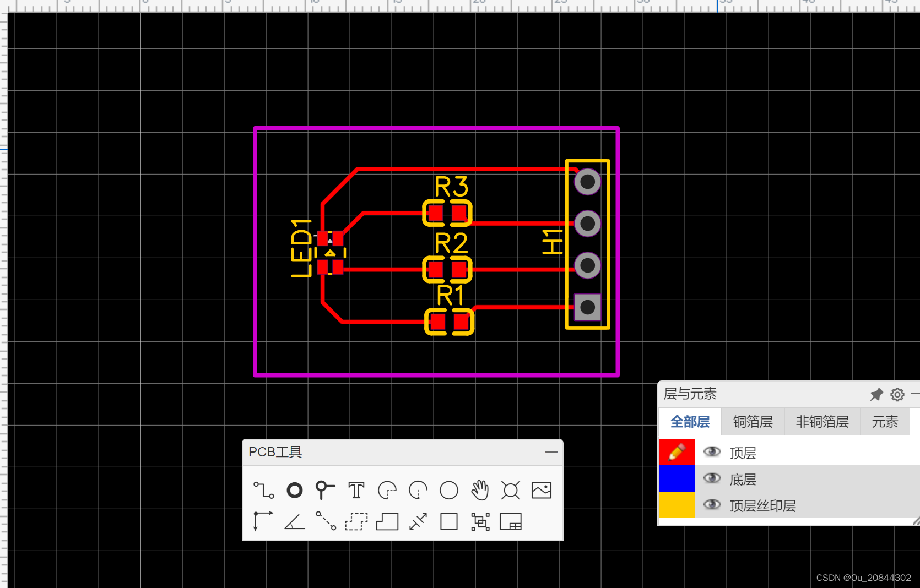920x588 pixels.
Task: Select the 顶层丝印层 layer row text
Action: (762, 506)
